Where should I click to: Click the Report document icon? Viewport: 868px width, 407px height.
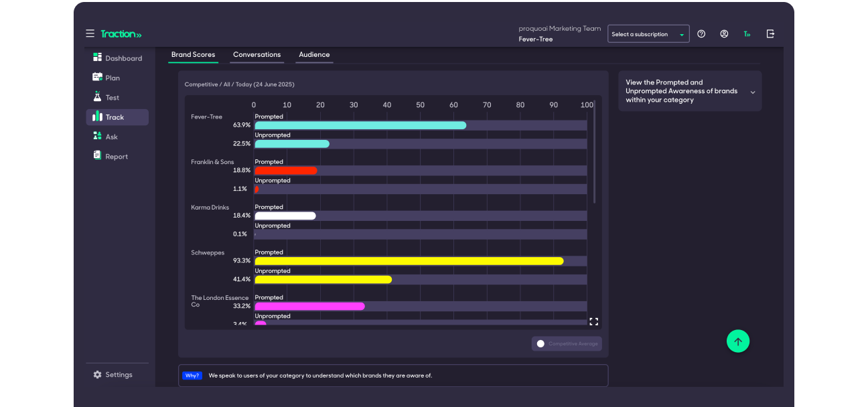pyautogui.click(x=97, y=155)
